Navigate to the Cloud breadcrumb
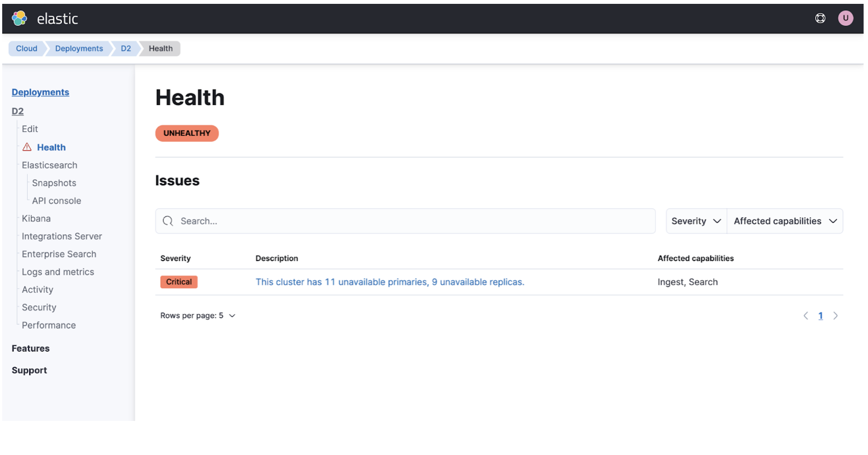Screen dimensions: 868x455 26,48
